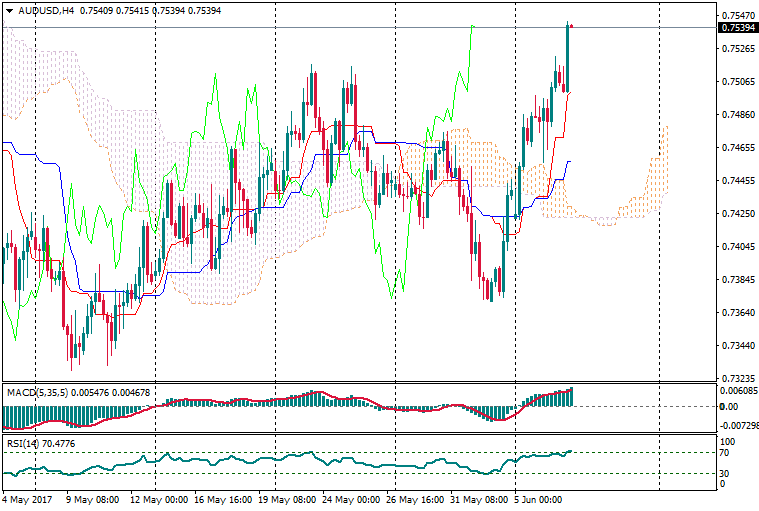Viewport: 759px width, 511px height.
Task: Click the RSI 30 level scale label
Action: tap(727, 474)
